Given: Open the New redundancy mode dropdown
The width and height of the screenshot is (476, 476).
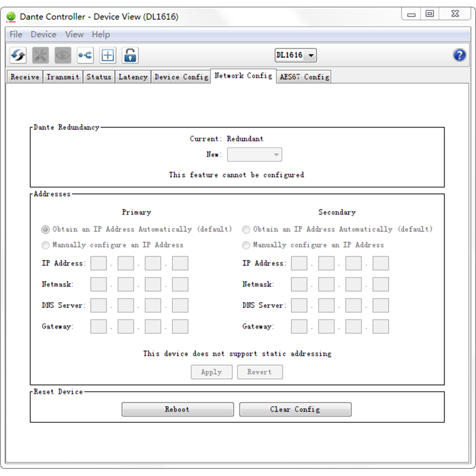Looking at the screenshot, I should pyautogui.click(x=254, y=155).
